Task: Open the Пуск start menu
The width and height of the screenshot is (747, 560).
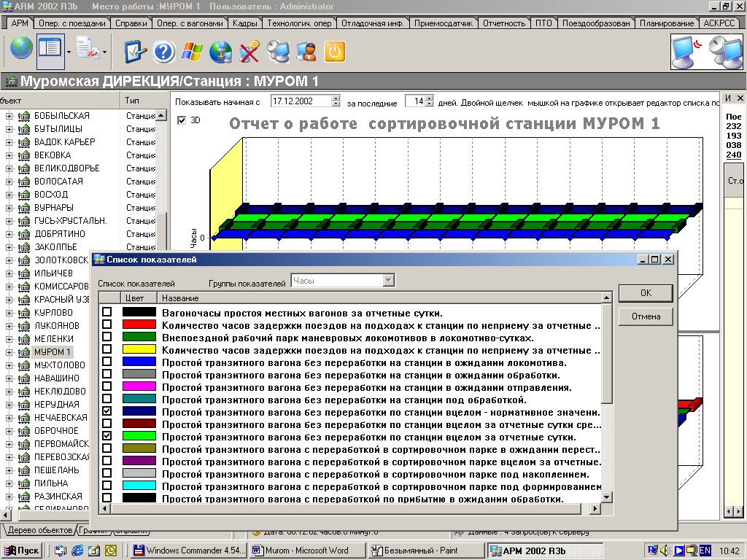Action: tap(21, 551)
